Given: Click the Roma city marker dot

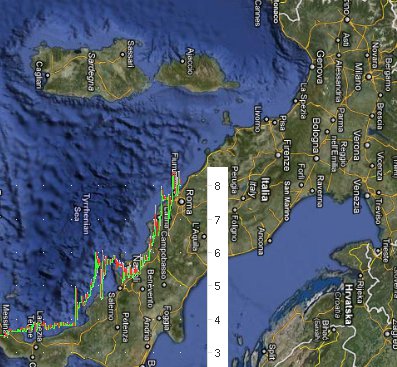Looking at the screenshot, I should coord(181,201).
